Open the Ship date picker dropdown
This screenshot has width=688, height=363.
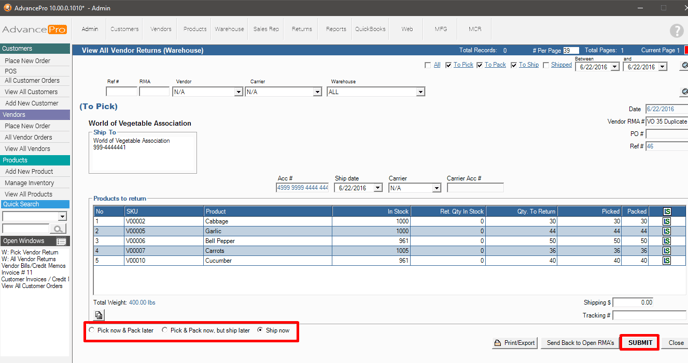coord(378,188)
